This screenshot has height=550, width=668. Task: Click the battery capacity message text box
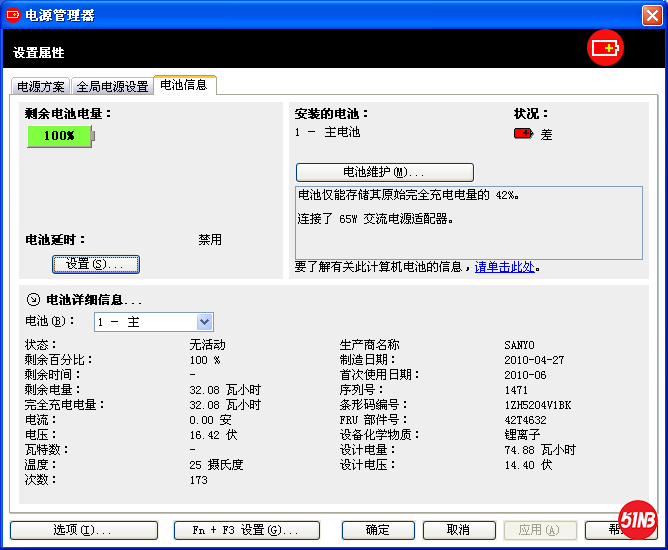click(x=468, y=221)
